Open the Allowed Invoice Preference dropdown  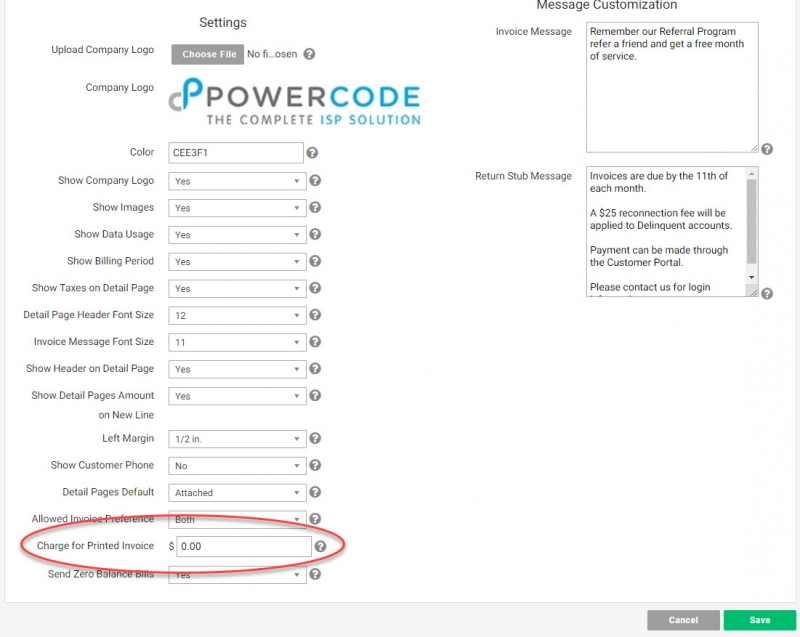236,519
